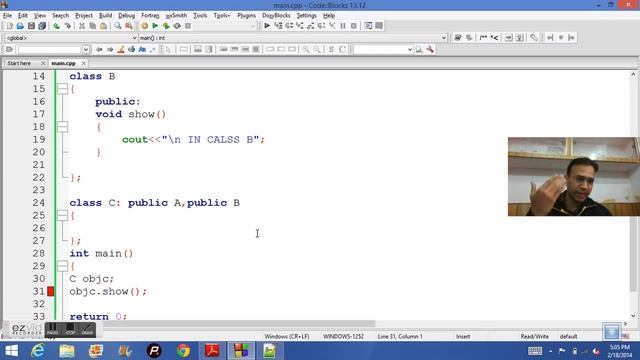Open search options red wrench icon

(430, 49)
